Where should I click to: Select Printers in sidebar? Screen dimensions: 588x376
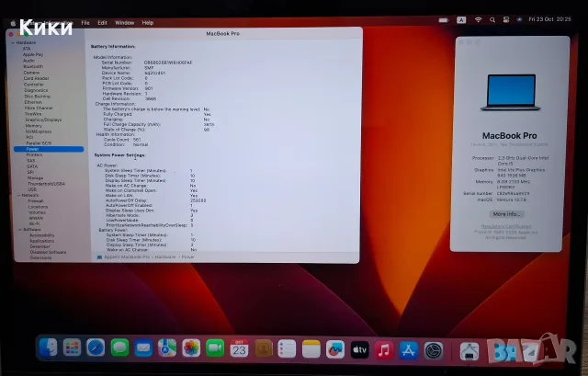(35, 155)
